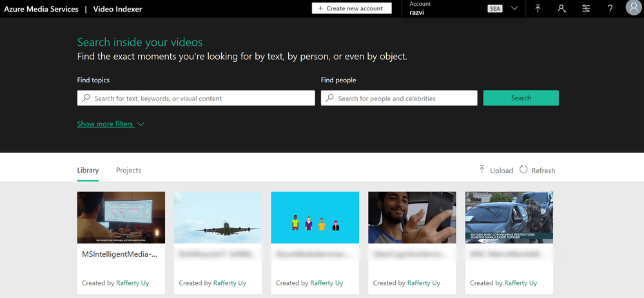Screen dimensions: 644x298
Task: Expand the Show more filters chevron
Action: click(141, 124)
